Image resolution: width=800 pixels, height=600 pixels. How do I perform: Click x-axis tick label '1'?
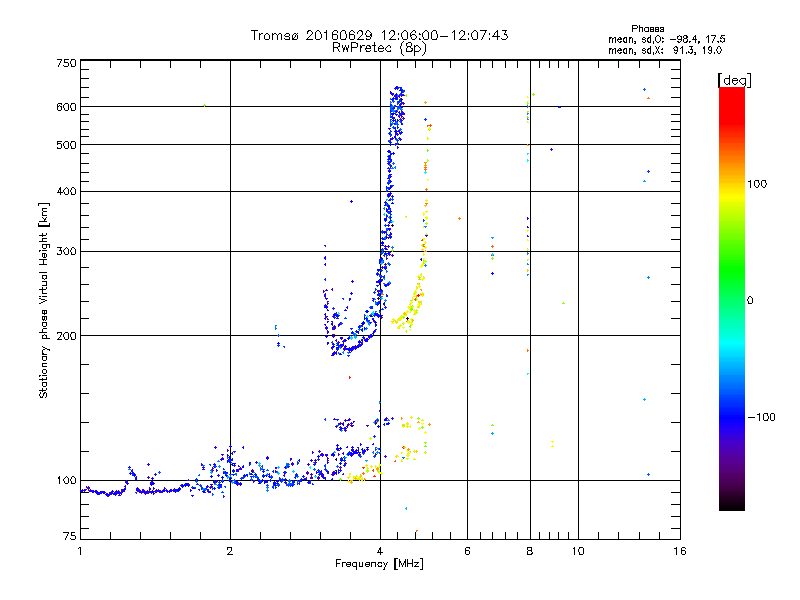tap(80, 551)
